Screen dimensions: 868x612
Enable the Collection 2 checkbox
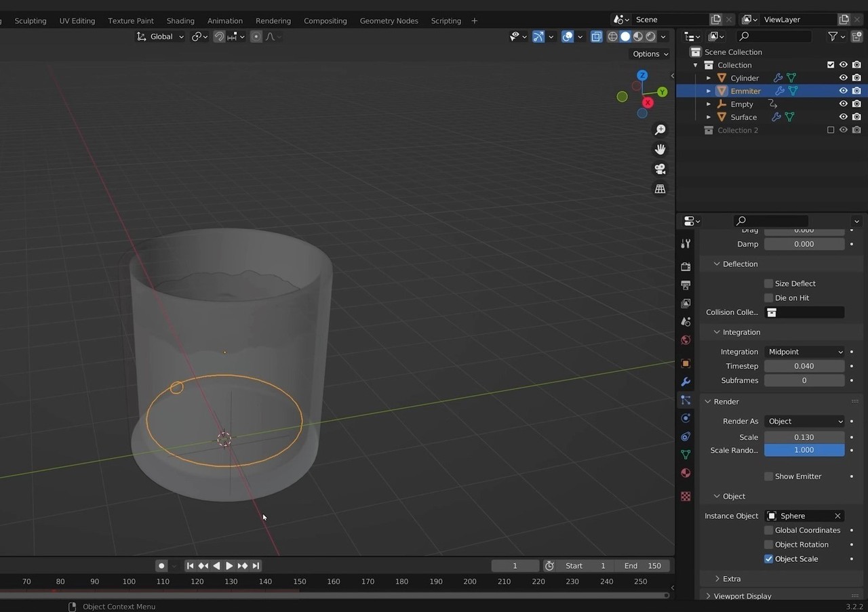click(831, 130)
